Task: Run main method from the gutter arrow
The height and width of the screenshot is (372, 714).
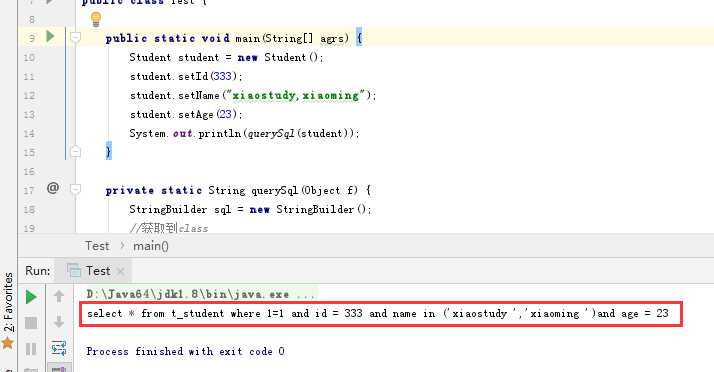Action: [51, 36]
